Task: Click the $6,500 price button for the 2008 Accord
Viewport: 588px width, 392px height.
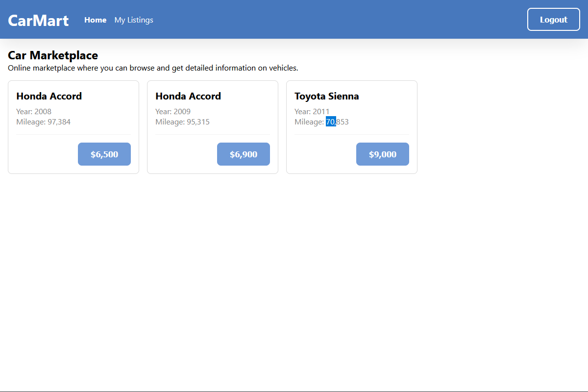Action: pyautogui.click(x=104, y=154)
